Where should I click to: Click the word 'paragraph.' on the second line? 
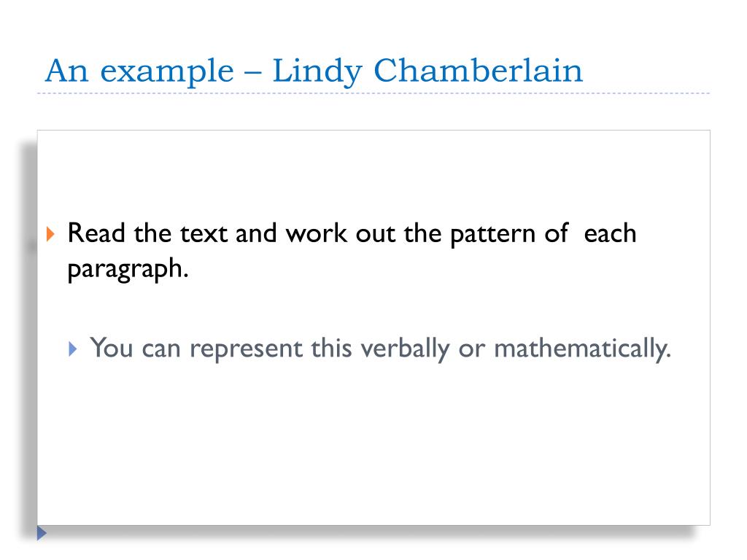click(128, 270)
